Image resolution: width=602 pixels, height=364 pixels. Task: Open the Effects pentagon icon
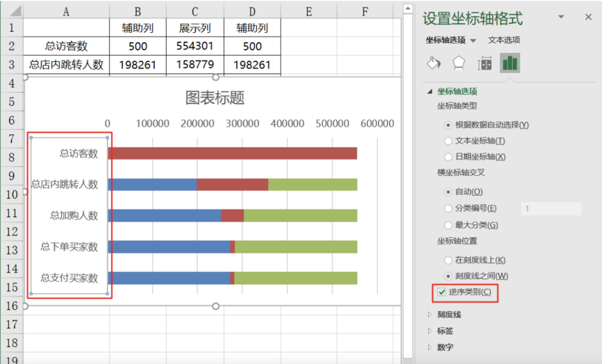click(x=459, y=63)
